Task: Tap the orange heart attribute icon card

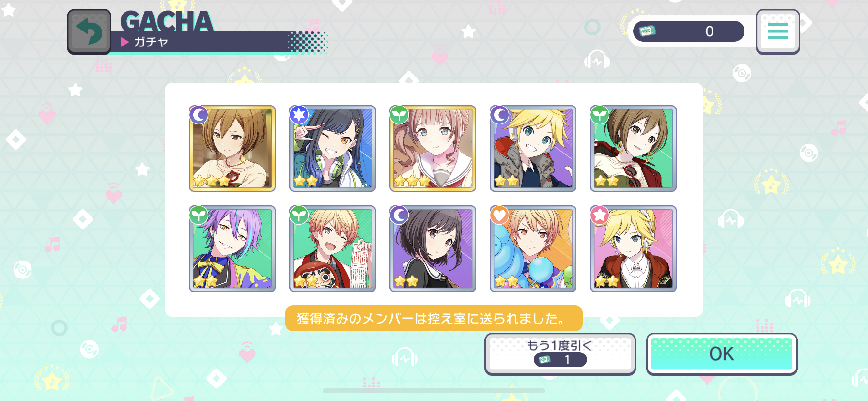Action: 499,215
